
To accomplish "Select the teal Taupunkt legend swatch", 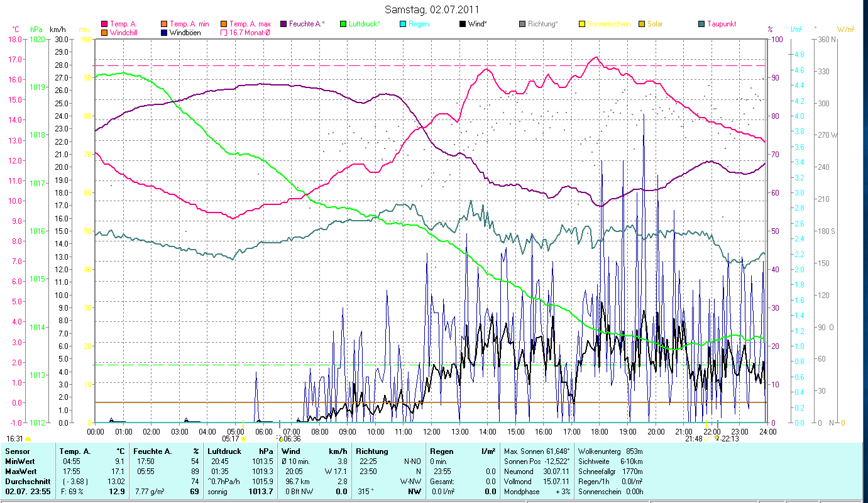I will point(701,24).
